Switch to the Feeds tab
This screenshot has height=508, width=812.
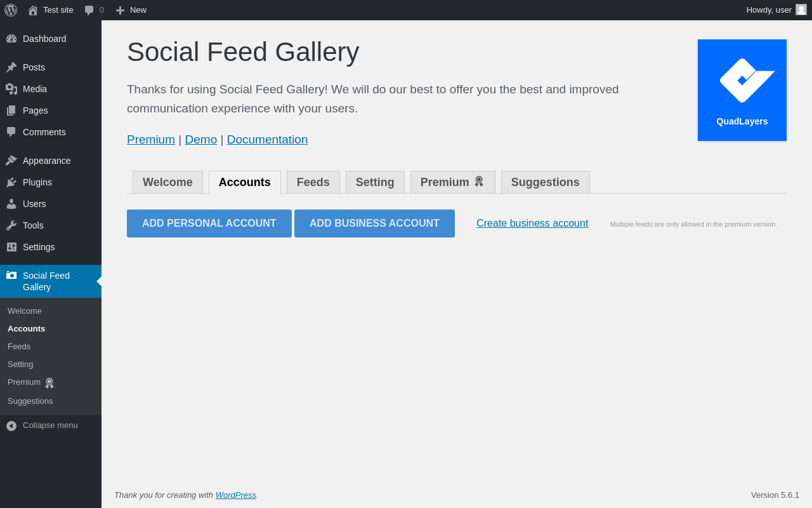[x=313, y=182]
